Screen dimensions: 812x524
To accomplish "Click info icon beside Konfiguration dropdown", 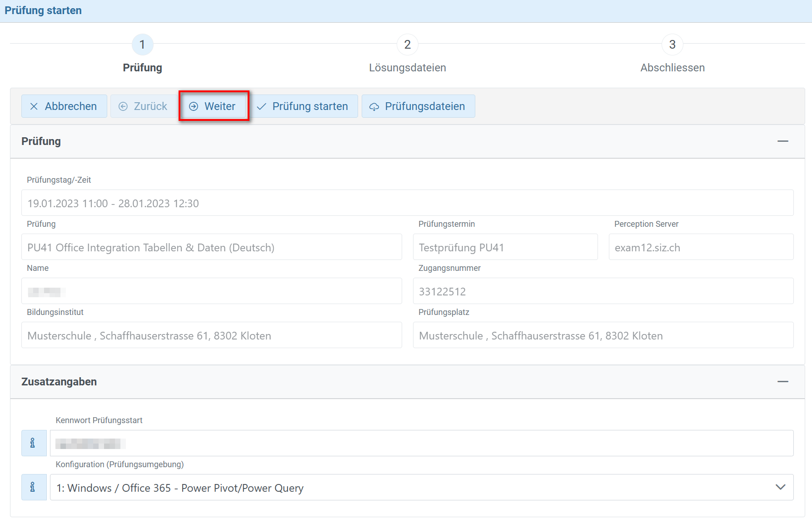I will point(34,487).
